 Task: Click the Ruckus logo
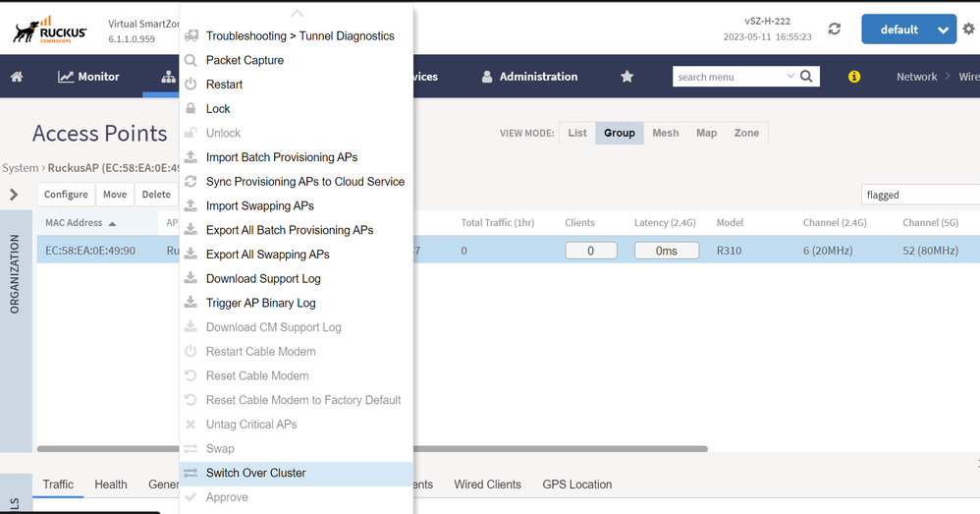(49, 29)
